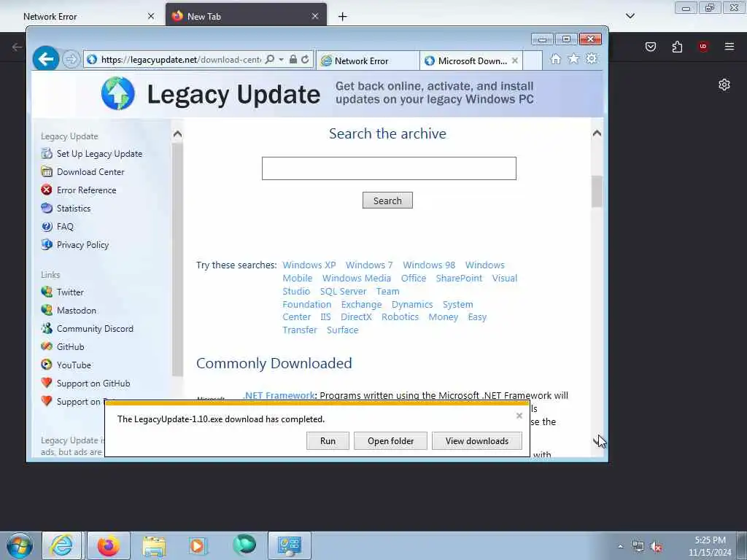Open Firefox list all tabs chevron
Screen dimensions: 747x560
tap(630, 16)
